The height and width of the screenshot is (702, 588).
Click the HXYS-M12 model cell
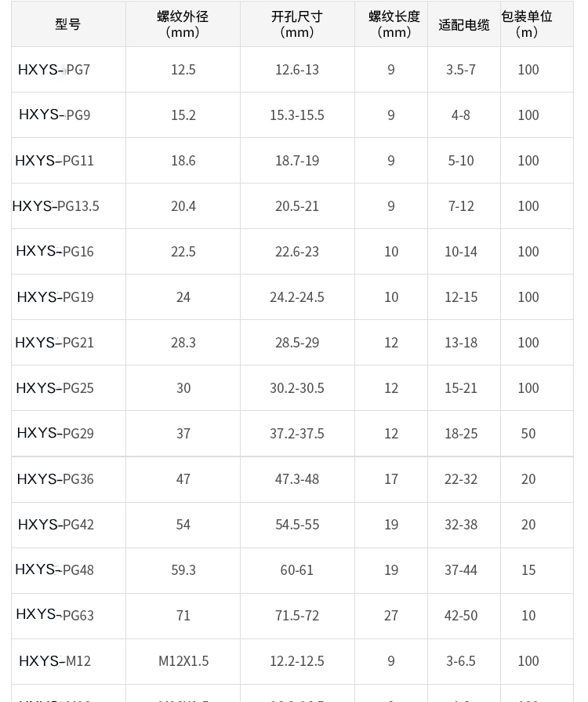coord(68,661)
